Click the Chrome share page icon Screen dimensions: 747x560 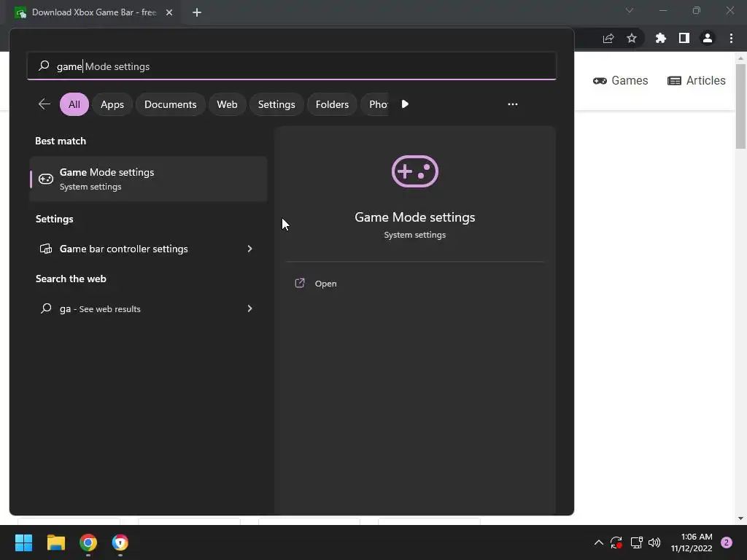pos(608,39)
